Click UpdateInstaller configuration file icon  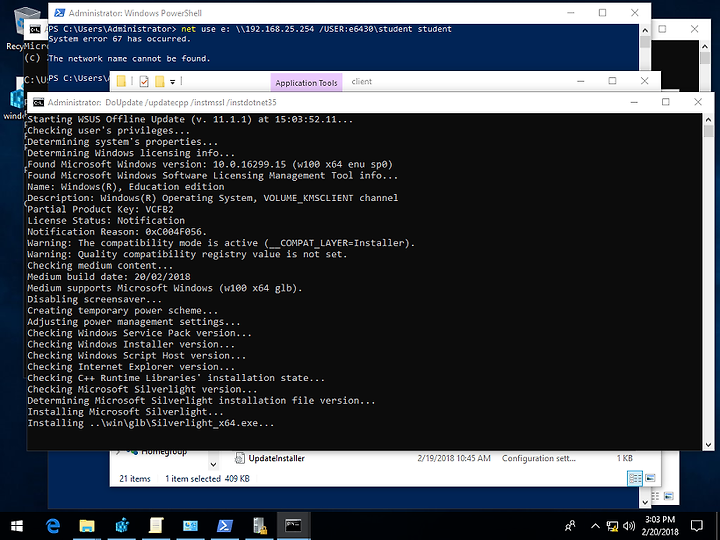tap(239, 458)
